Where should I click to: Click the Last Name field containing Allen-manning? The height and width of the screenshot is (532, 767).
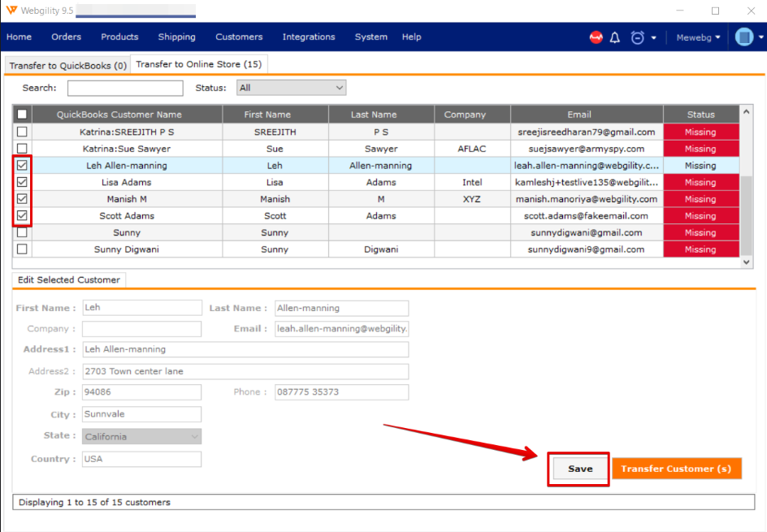click(341, 308)
